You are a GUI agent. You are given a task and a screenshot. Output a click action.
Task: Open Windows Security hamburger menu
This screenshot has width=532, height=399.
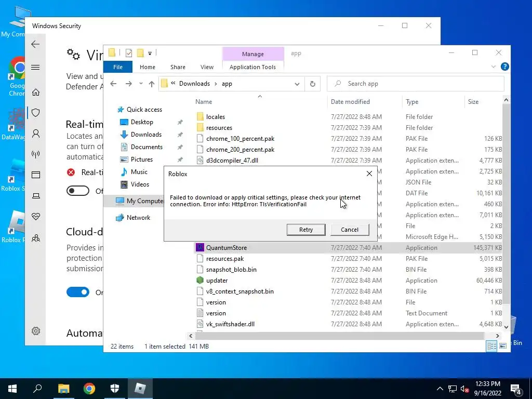tap(35, 67)
